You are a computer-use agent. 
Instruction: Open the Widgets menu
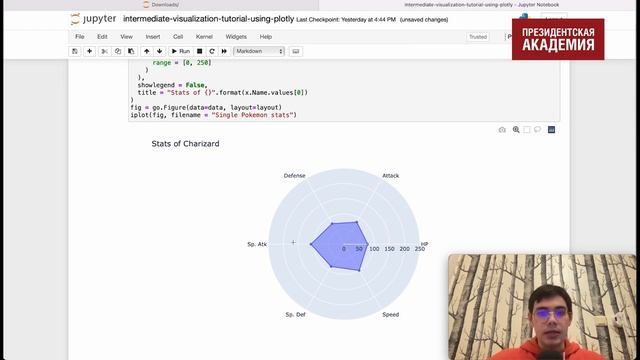[x=236, y=37]
